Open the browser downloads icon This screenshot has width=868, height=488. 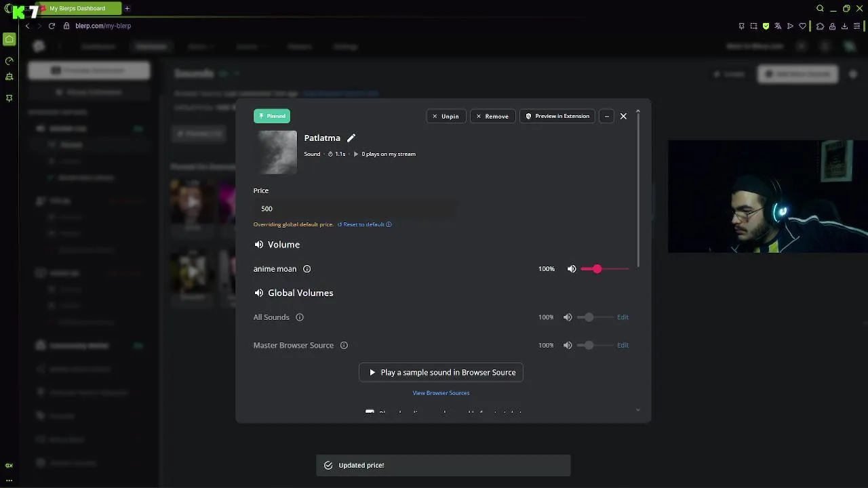tap(844, 26)
